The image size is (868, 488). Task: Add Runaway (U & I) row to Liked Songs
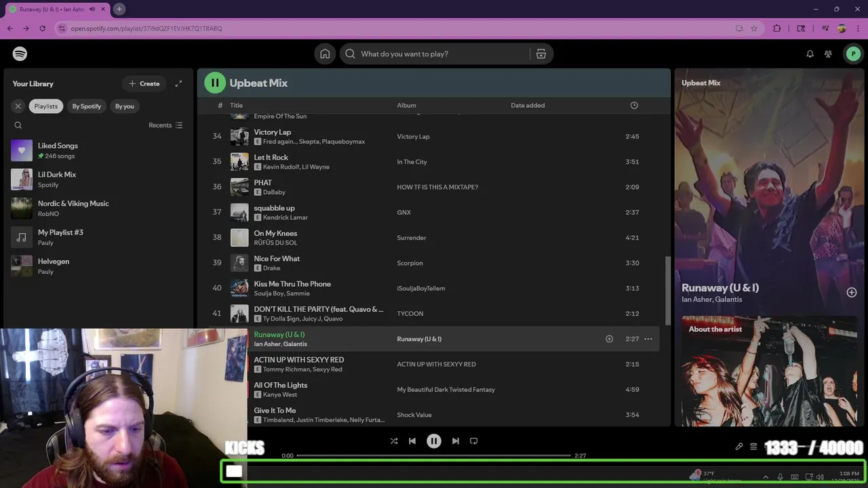(609, 339)
